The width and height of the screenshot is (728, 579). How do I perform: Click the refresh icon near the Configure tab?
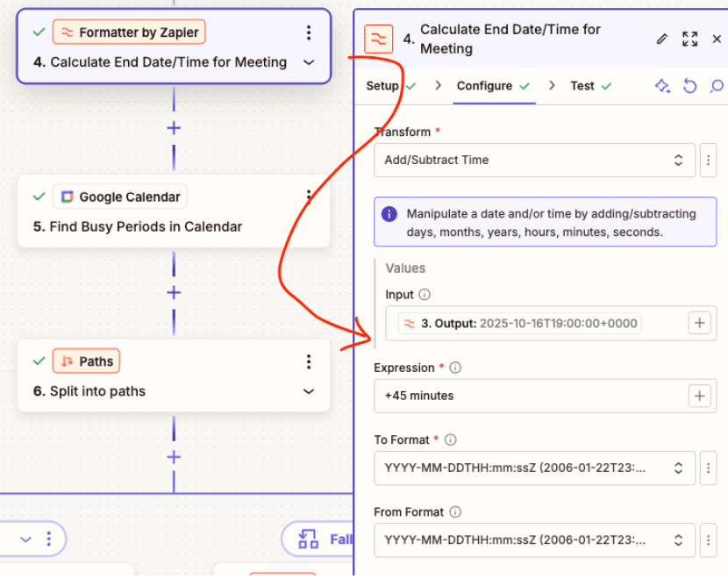(689, 86)
